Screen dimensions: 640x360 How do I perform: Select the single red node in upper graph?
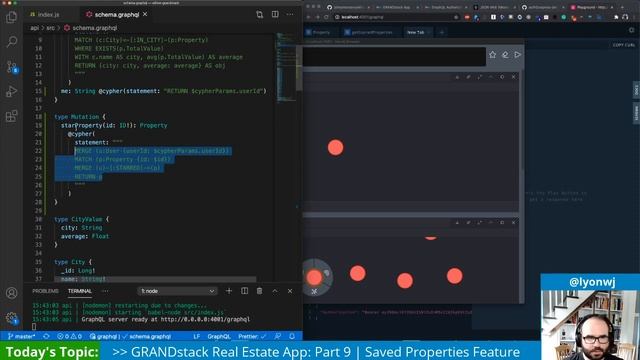tap(336, 147)
